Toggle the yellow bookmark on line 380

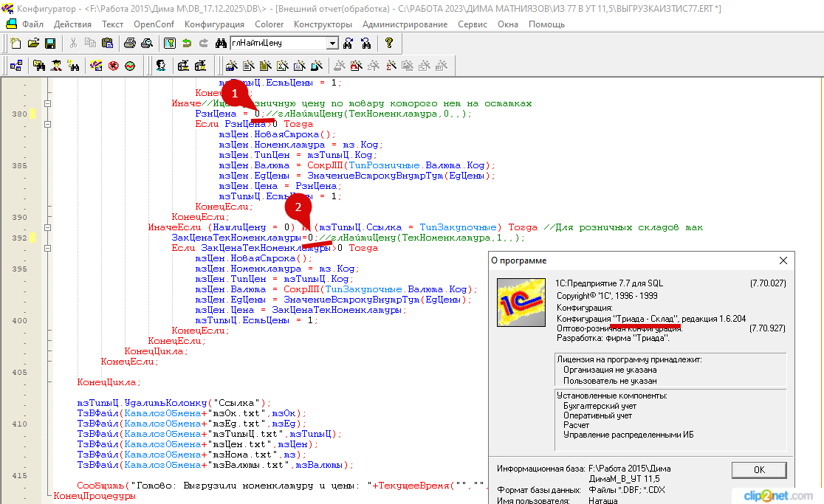pyautogui.click(x=32, y=114)
